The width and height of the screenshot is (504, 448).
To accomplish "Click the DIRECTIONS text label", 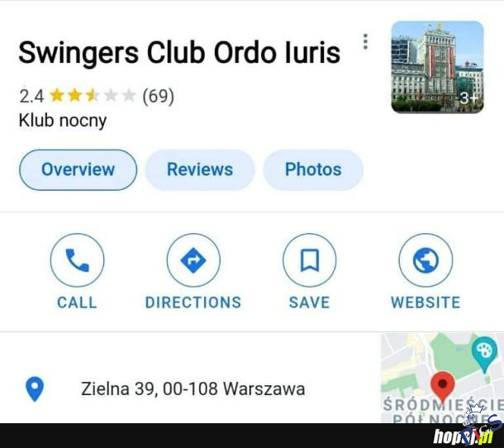I will [193, 303].
